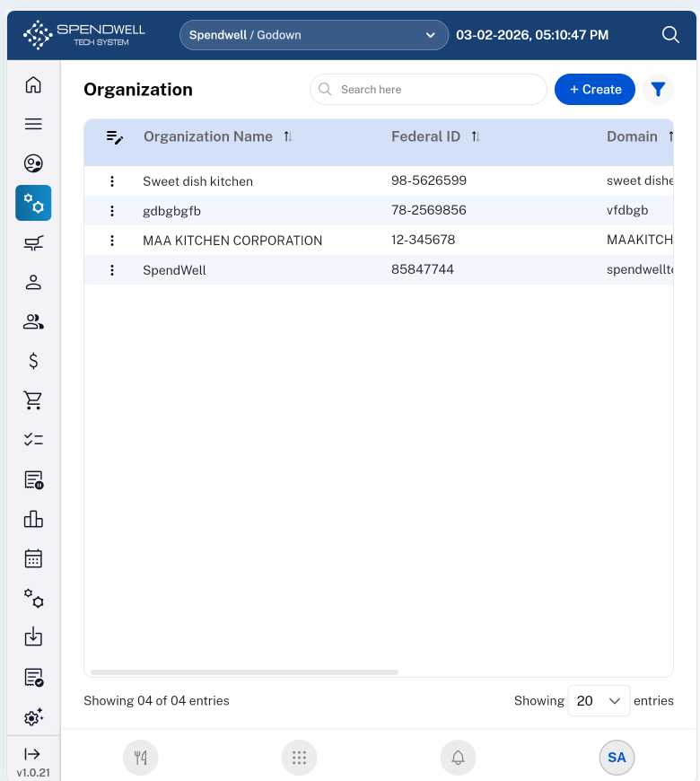The image size is (700, 781).
Task: Open row menu for Sweet dish kitchen
Action: pos(112,181)
